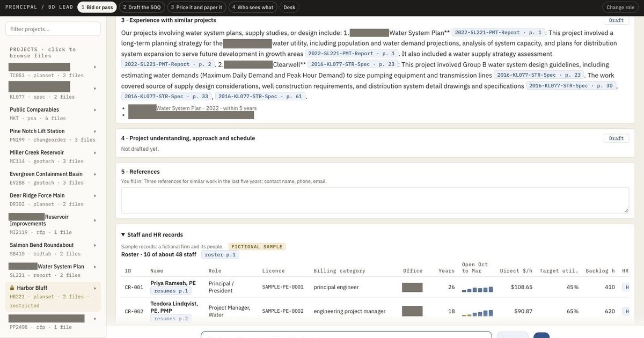The image size is (644, 338).
Task: Click the 'Billing category' column header
Action: [339, 271]
